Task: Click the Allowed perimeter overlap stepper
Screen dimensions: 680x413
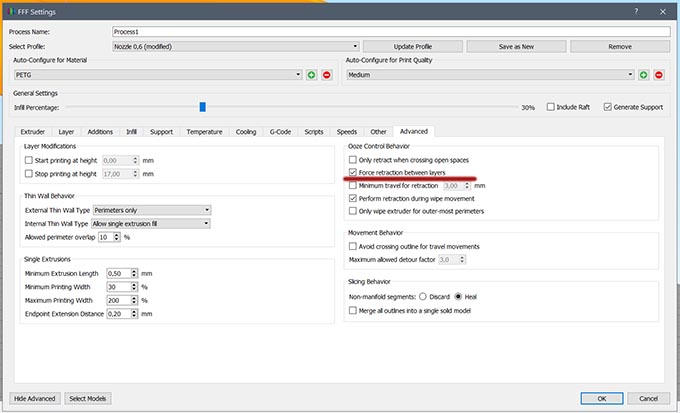Action: pos(116,237)
